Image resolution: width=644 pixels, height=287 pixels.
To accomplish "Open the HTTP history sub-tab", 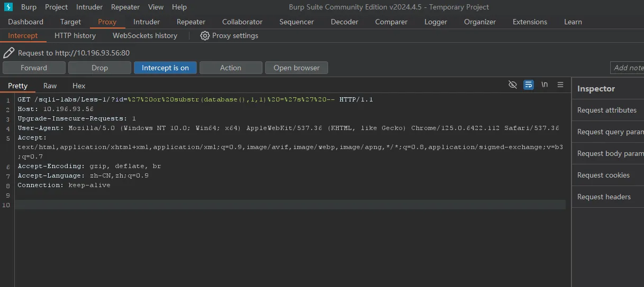I will point(75,35).
